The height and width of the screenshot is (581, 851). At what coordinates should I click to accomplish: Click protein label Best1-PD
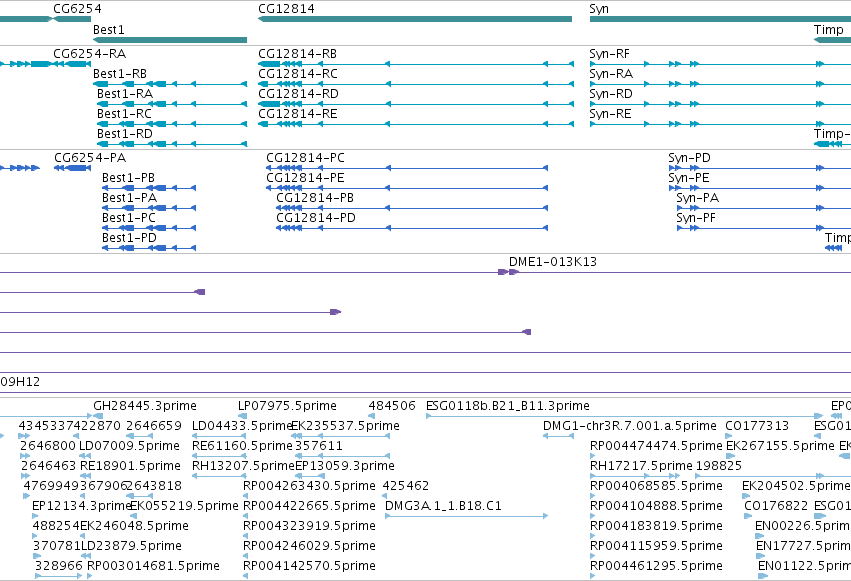click(130, 238)
